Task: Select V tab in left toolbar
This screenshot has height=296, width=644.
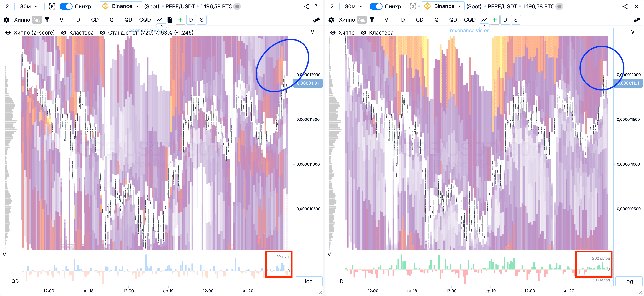Action: (x=61, y=20)
